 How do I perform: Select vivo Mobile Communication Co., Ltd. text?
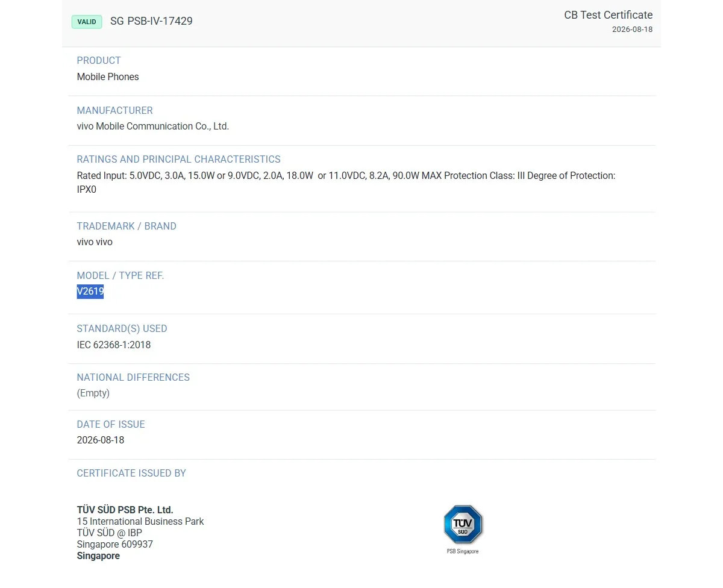[153, 126]
